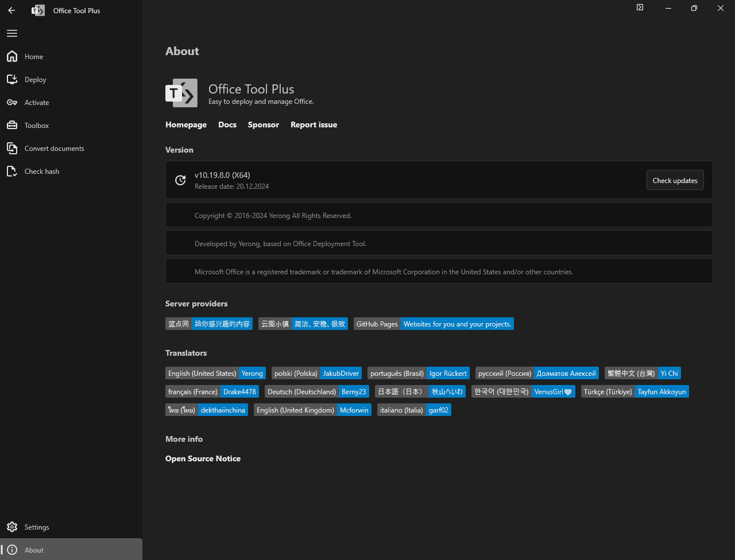735x560 pixels.
Task: Click the Igor Rückert translator badge
Action: [419, 373]
